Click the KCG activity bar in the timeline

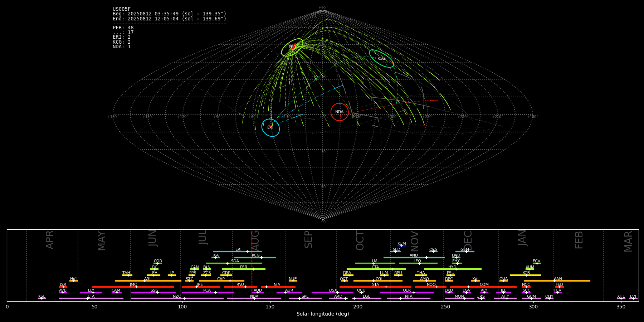point(255,258)
